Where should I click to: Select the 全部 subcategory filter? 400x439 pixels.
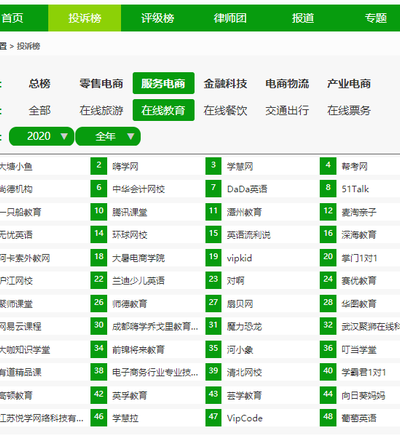click(39, 110)
